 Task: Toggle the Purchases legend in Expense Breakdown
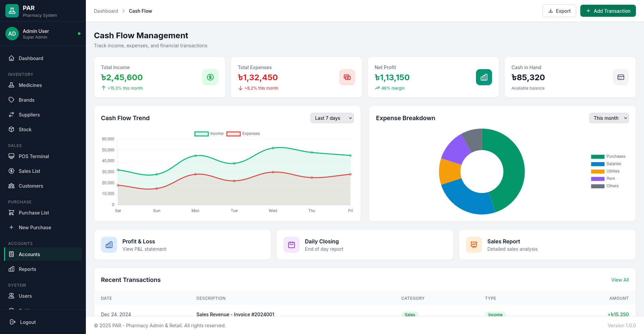(x=597, y=156)
